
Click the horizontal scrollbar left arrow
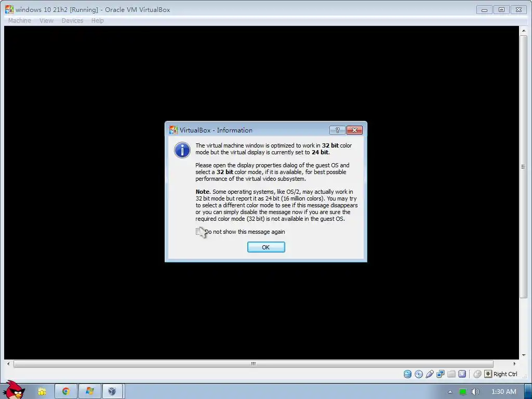click(8, 364)
